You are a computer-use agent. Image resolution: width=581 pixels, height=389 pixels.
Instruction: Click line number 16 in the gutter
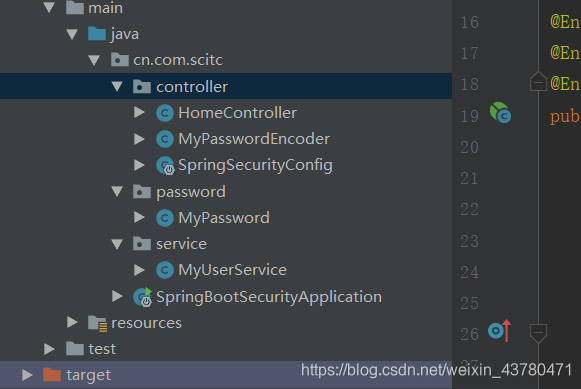tap(469, 22)
